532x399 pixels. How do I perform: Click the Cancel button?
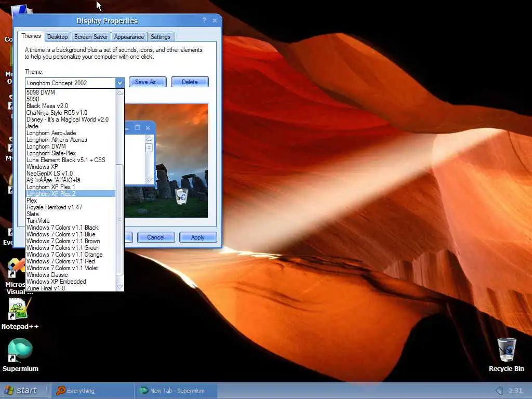point(156,237)
